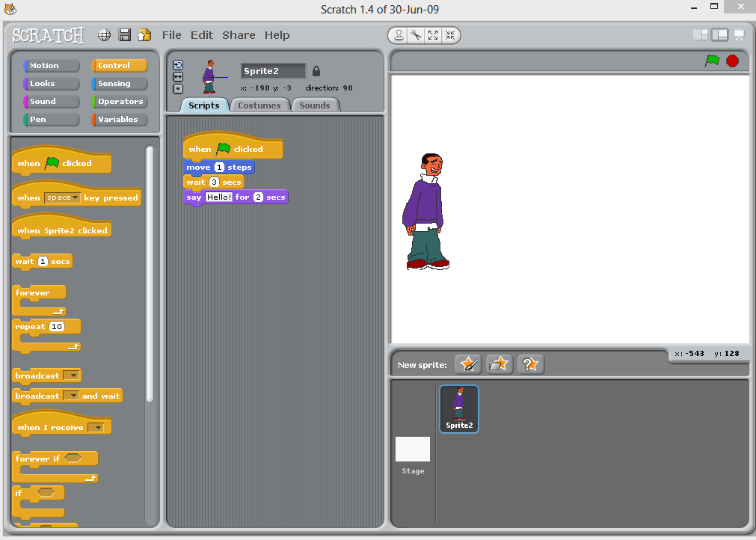This screenshot has width=756, height=540.
Task: Open the File menu
Action: [172, 35]
